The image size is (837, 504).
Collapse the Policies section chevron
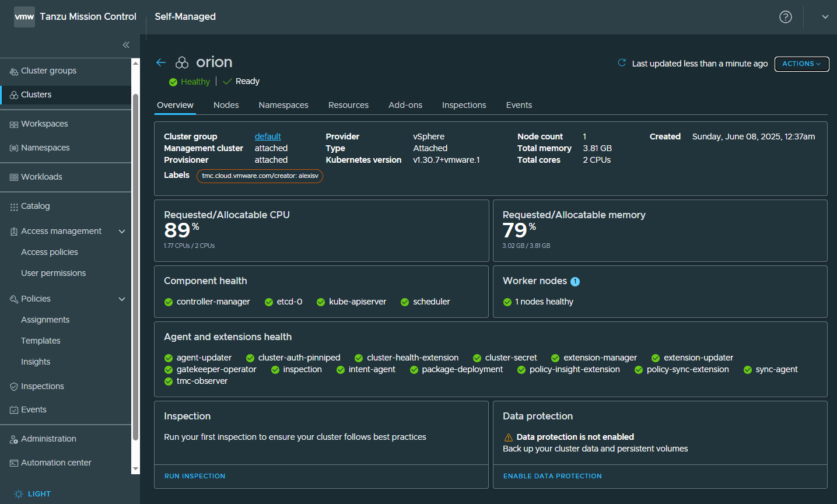tap(122, 299)
